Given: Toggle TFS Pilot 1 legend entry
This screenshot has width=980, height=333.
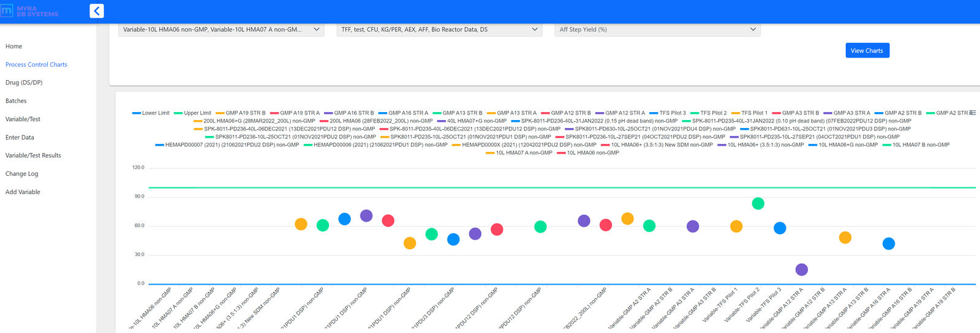Looking at the screenshot, I should tap(749, 113).
